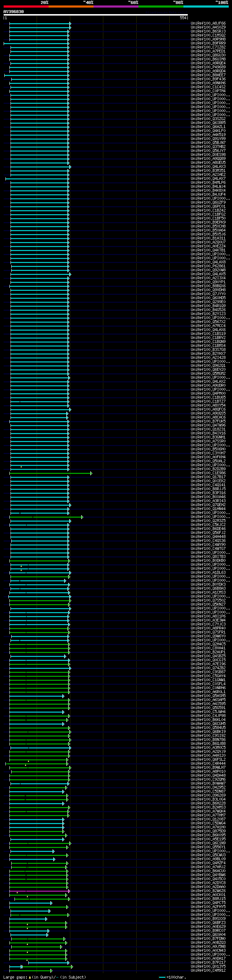Select label UniRef100_Q013Y5
232x980 pixels.
coord(208,967)
